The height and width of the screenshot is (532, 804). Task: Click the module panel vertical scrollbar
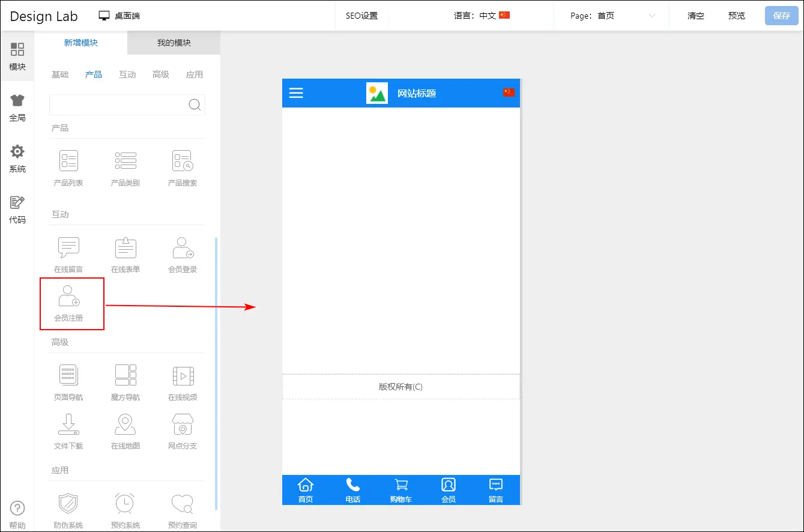216,372
